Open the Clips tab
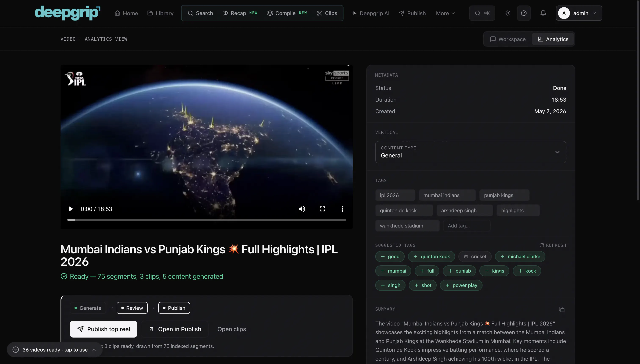This screenshot has height=364, width=640. [327, 13]
